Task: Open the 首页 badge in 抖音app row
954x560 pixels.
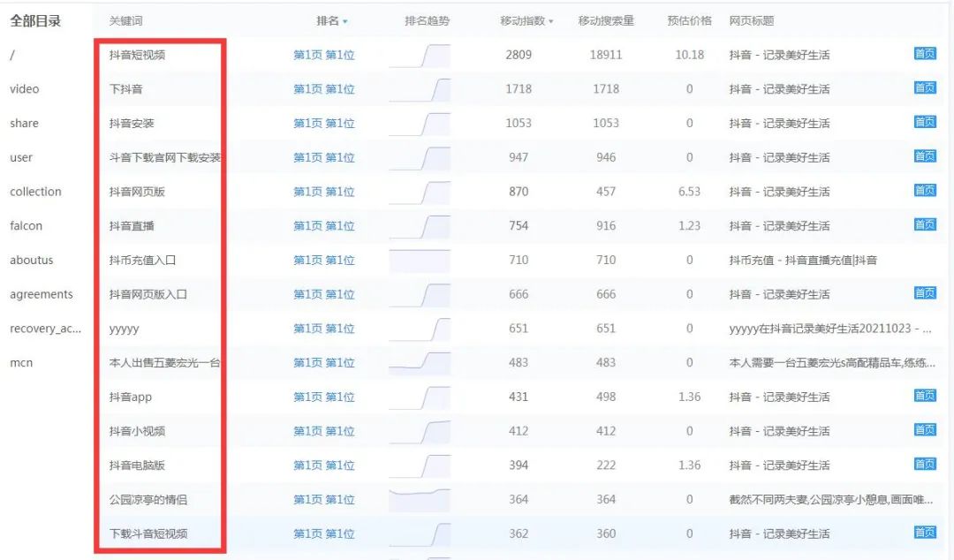Action: 925,396
